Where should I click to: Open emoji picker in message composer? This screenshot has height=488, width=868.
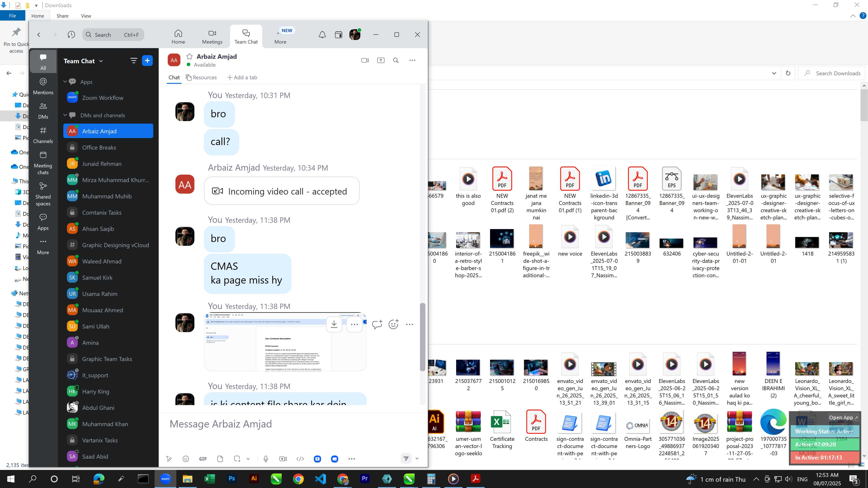coord(186,459)
